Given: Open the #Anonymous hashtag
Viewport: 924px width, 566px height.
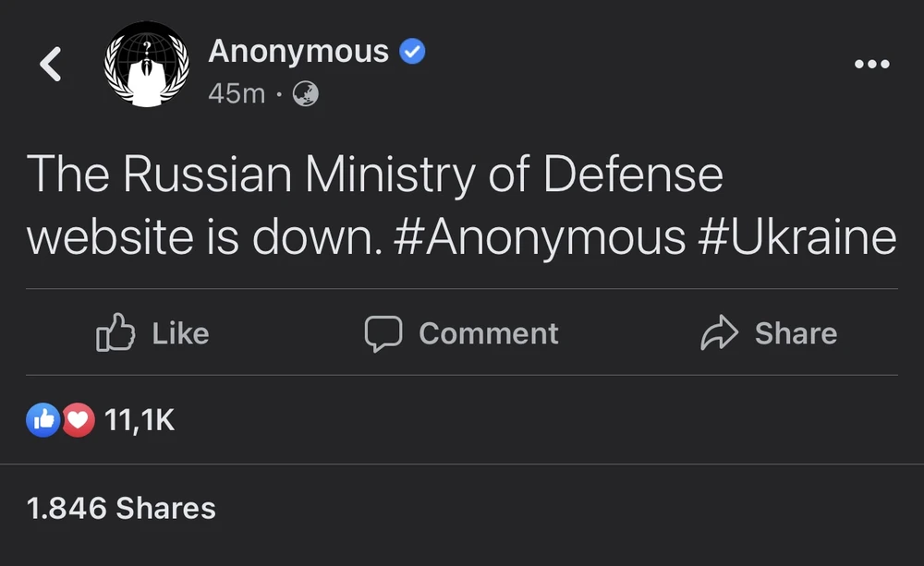Looking at the screenshot, I should 539,237.
